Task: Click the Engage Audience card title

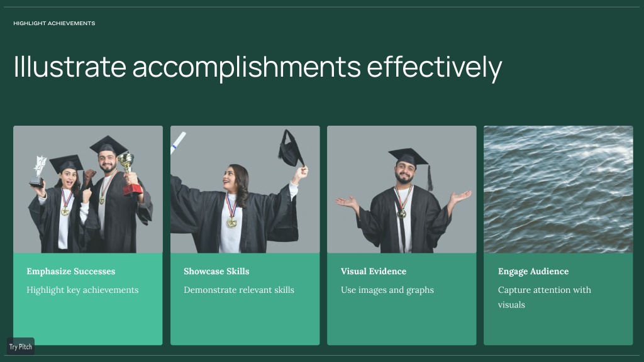Action: click(533, 271)
